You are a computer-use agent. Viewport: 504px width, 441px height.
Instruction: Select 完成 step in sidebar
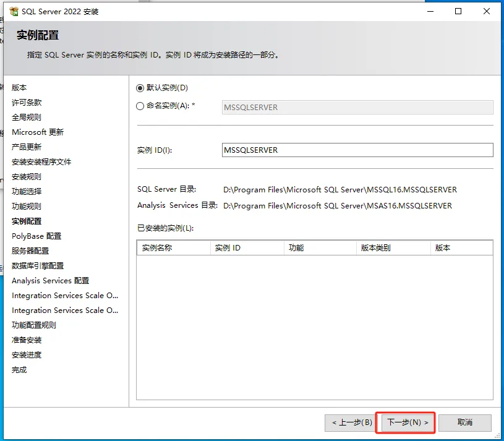pyautogui.click(x=19, y=370)
